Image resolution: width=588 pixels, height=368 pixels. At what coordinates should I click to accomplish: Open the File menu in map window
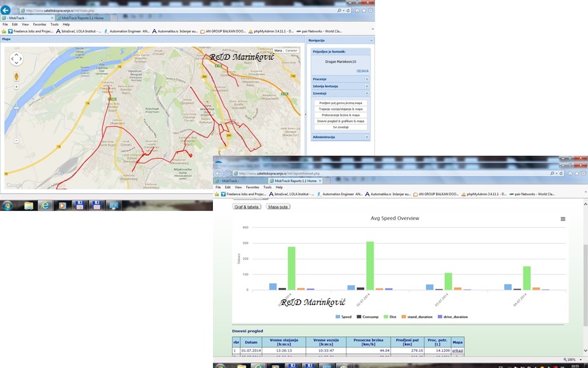5,24
